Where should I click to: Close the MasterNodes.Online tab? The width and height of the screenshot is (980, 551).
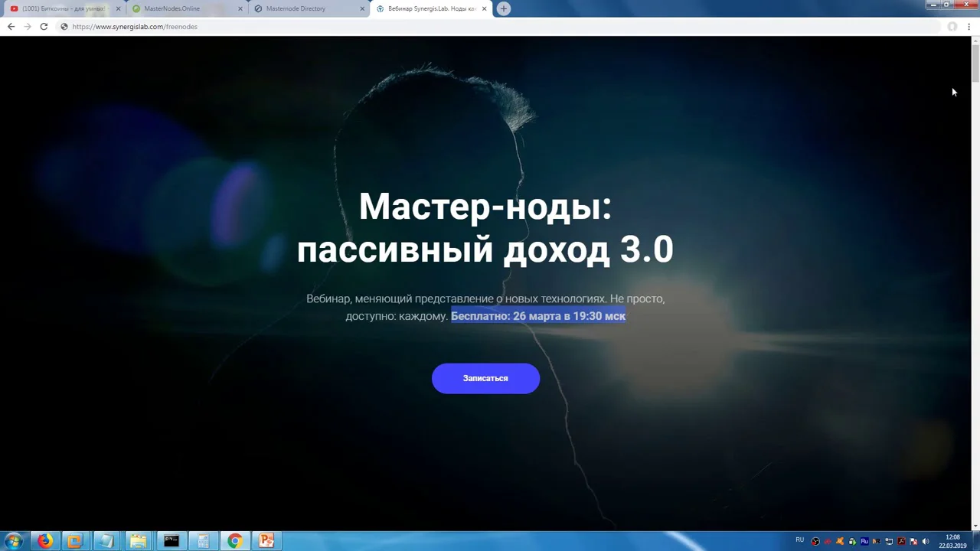(240, 8)
